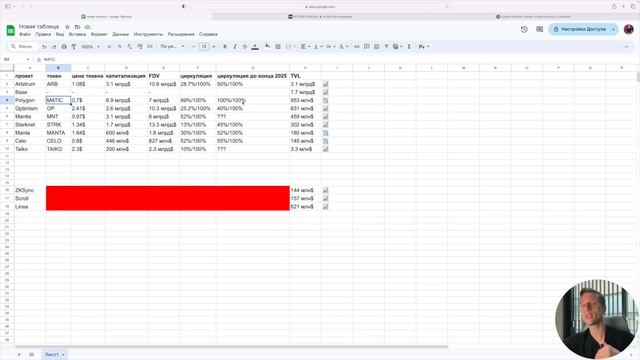The image size is (640, 360).
Task: Insert a link from the toolbar
Action: 357,47
